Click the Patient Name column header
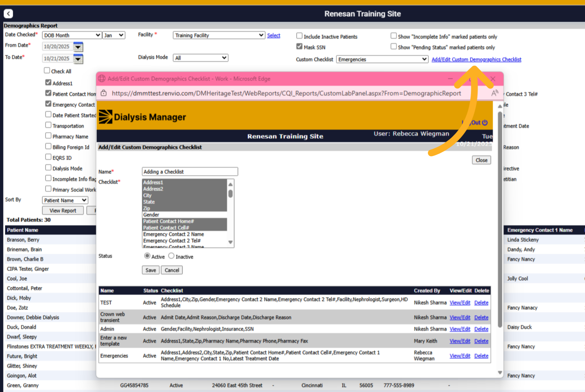 (x=23, y=230)
